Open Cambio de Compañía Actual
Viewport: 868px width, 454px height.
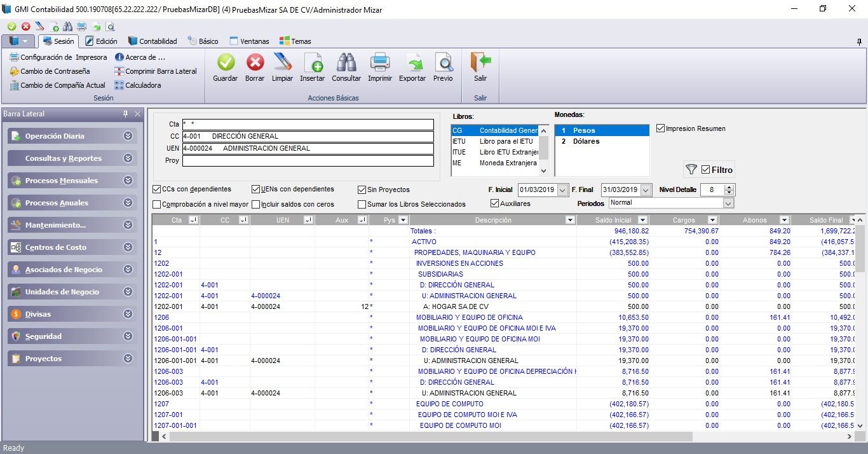57,85
